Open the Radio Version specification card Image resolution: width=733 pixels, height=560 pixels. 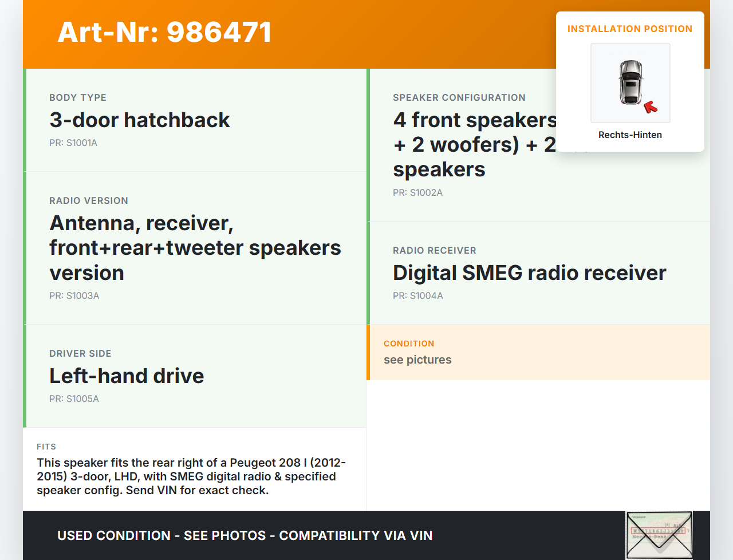click(195, 248)
